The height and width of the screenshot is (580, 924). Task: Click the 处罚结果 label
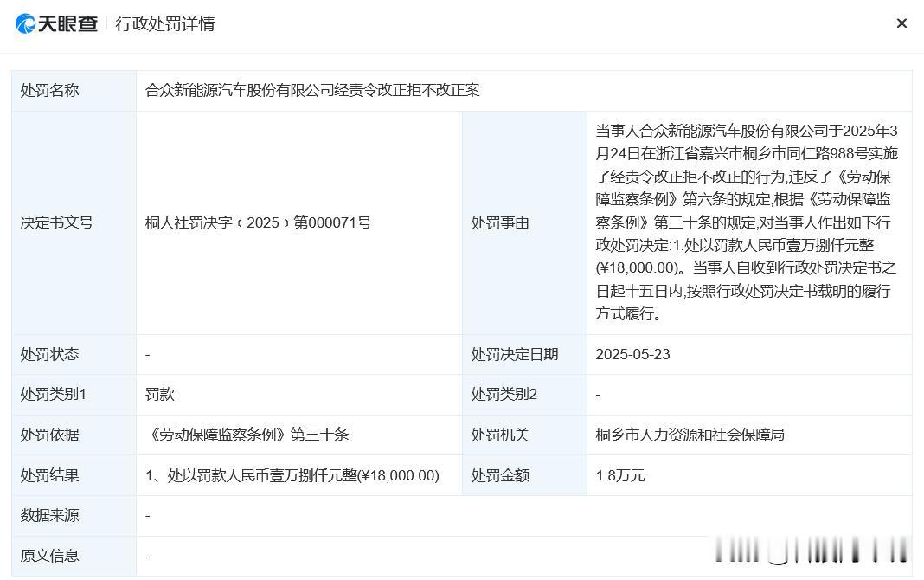tap(49, 475)
